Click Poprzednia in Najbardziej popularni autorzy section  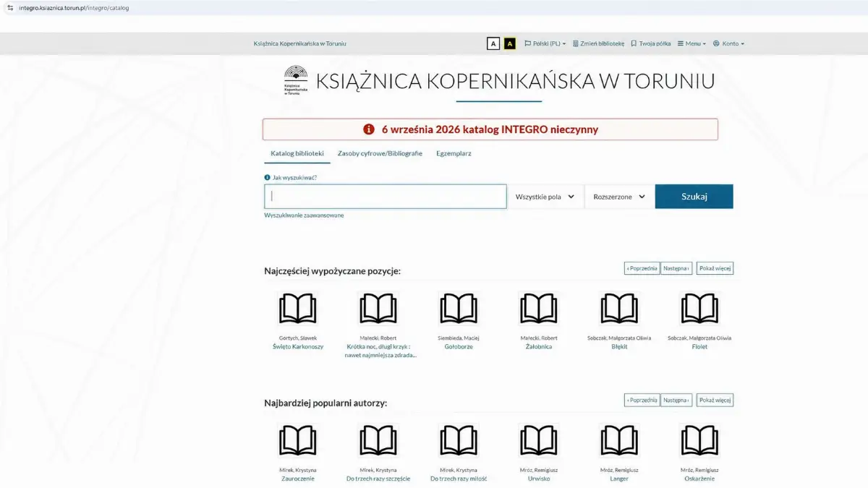click(642, 400)
